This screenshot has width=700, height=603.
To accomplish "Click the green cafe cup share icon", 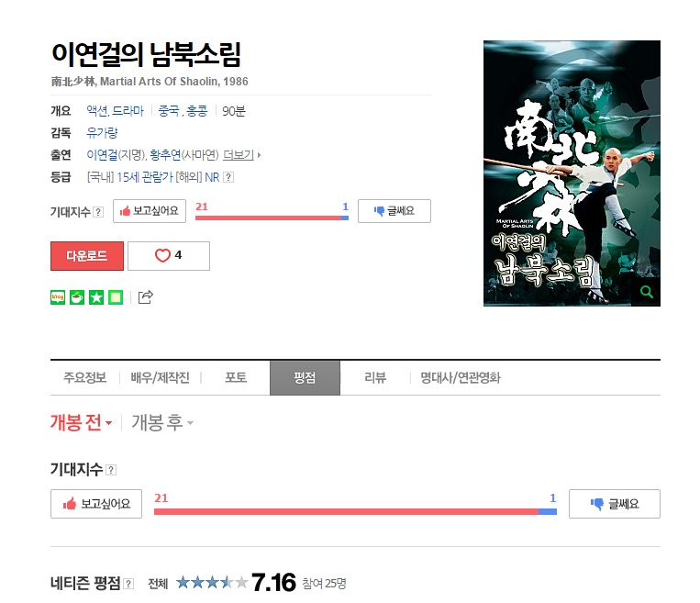I will tap(77, 297).
